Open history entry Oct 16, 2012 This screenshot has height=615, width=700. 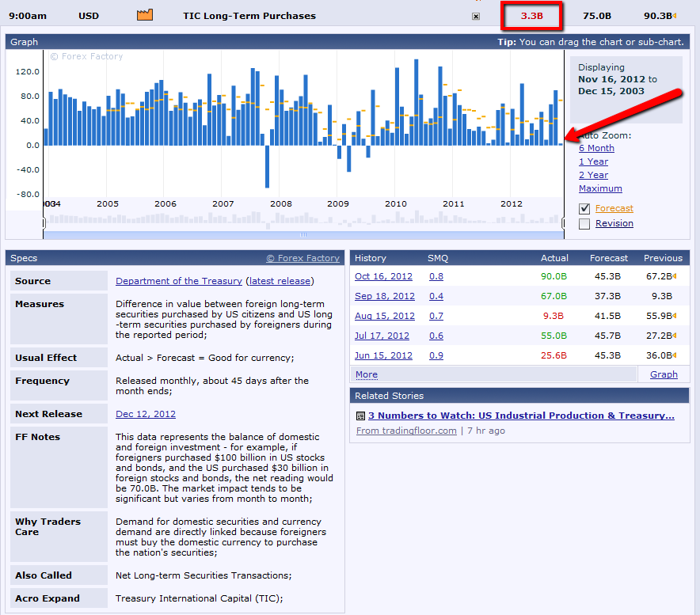pos(383,276)
